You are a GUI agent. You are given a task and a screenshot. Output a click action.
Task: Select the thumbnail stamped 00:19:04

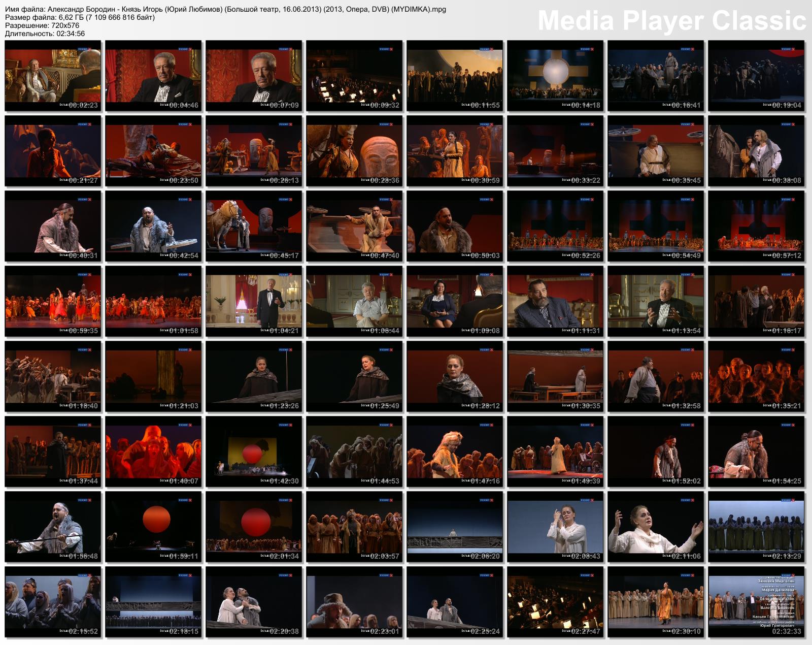click(756, 76)
